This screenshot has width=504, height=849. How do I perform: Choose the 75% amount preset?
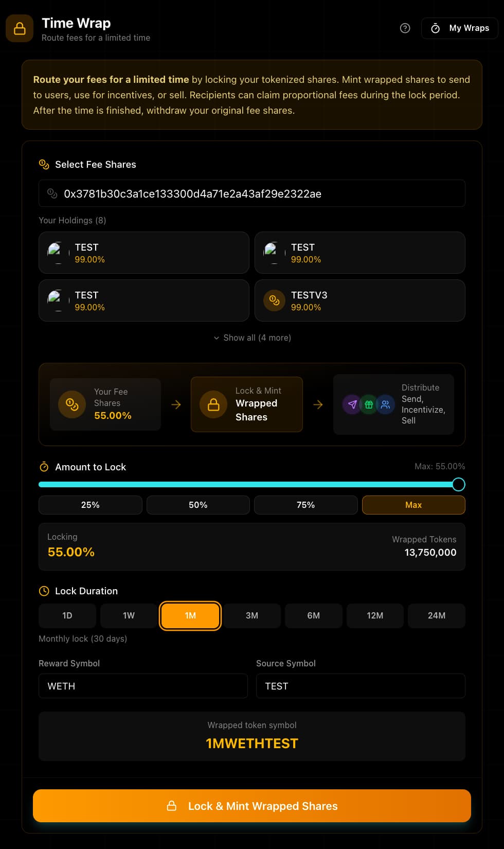point(306,505)
